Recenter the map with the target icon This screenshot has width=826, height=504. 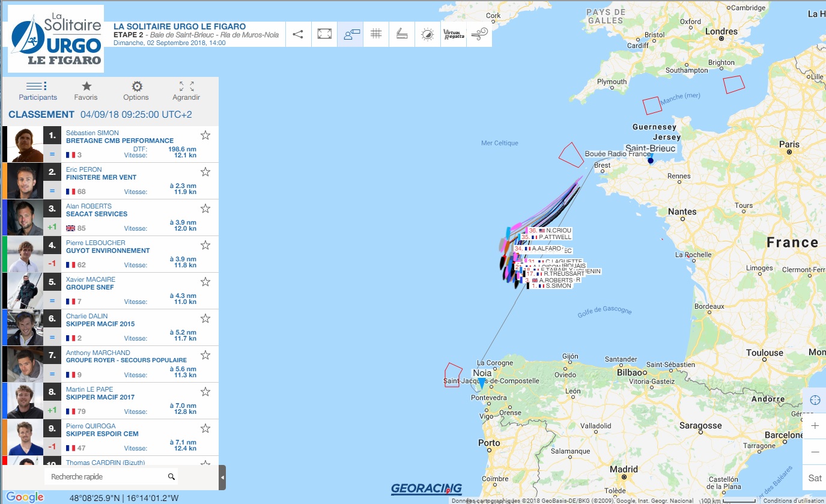(815, 400)
